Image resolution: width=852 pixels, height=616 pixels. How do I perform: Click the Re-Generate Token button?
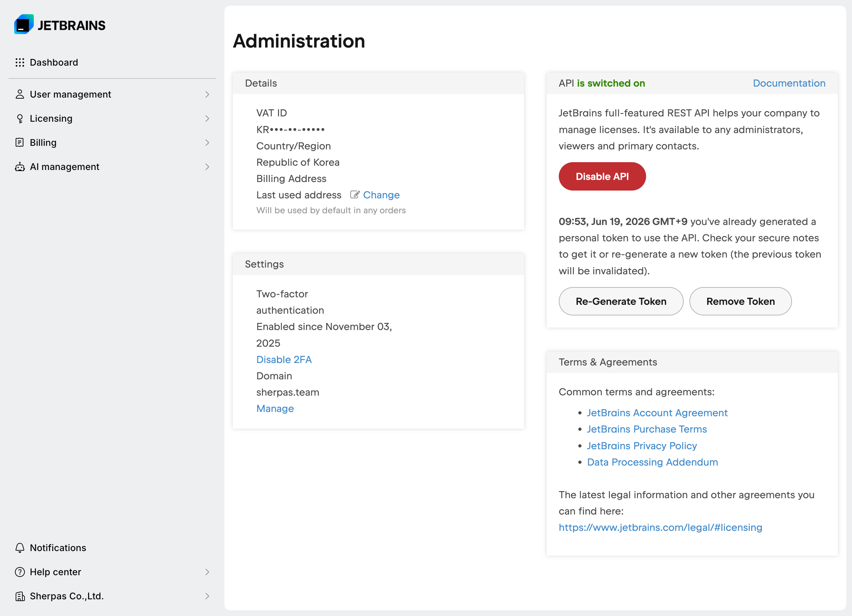pos(621,301)
